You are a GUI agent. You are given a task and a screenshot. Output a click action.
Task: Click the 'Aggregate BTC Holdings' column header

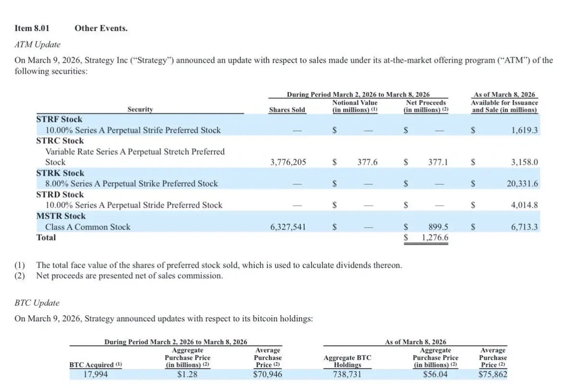348,361
